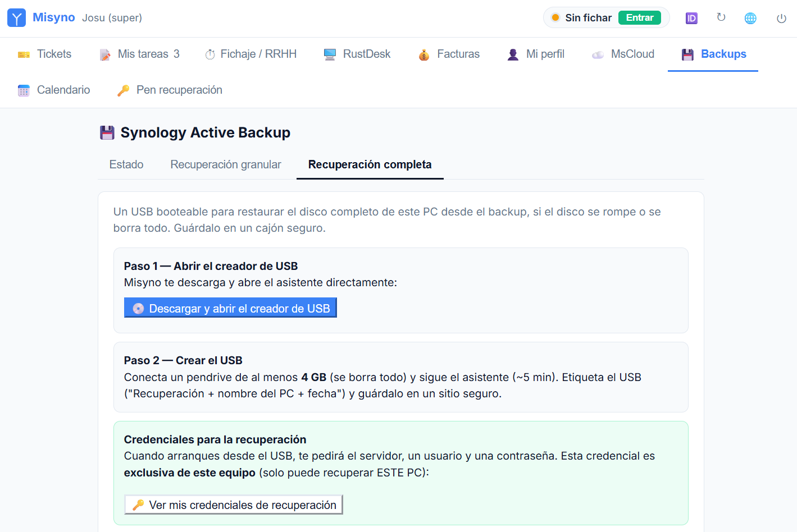Click the RustDesk monitor icon
The image size is (797, 532).
pyautogui.click(x=330, y=54)
